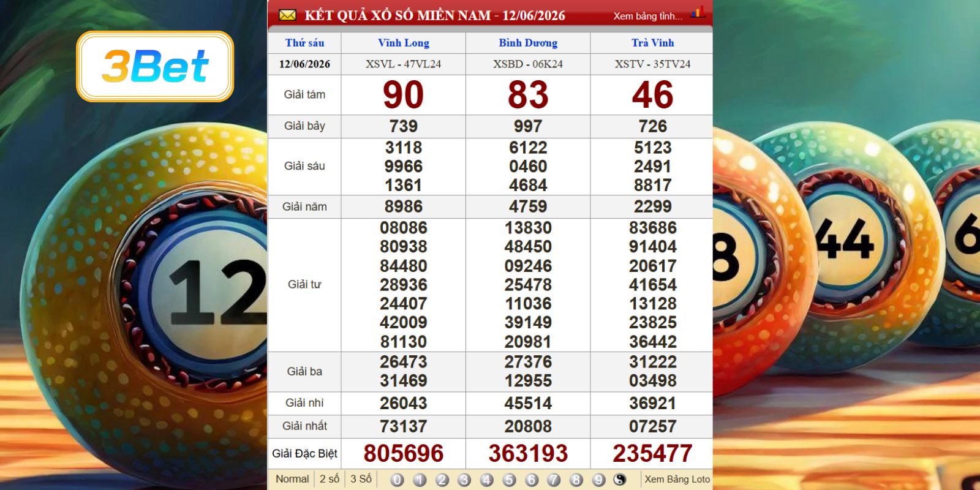
Task: Click the Giải Đặc Biệt row label
Action: (304, 454)
